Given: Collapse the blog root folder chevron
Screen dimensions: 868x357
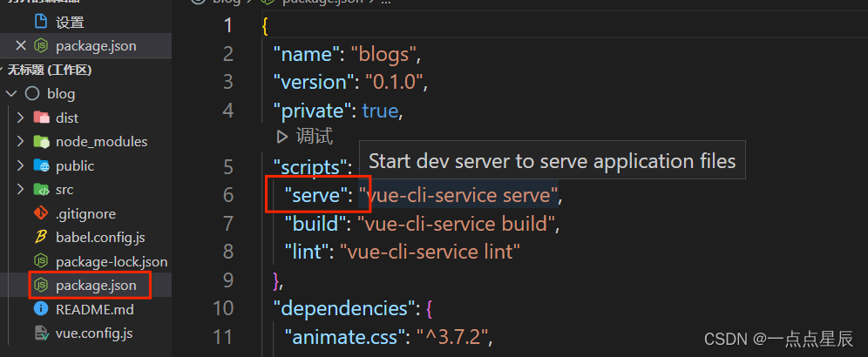Looking at the screenshot, I should coord(11,94).
